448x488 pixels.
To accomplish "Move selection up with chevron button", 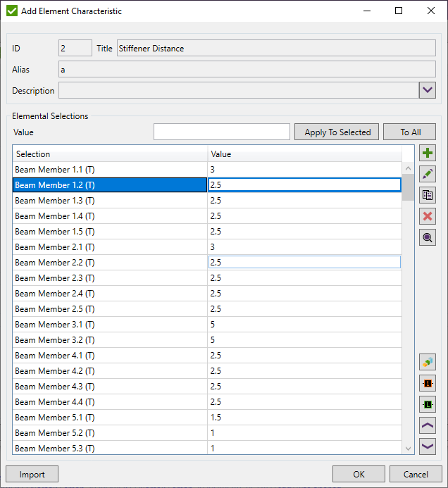I will tap(428, 425).
